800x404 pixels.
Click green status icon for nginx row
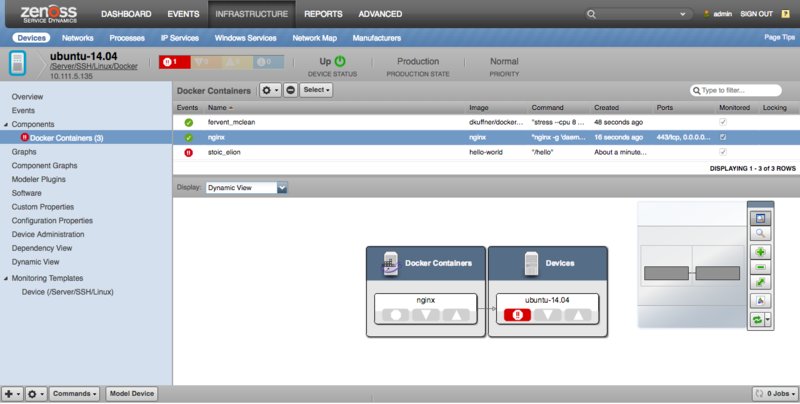189,137
